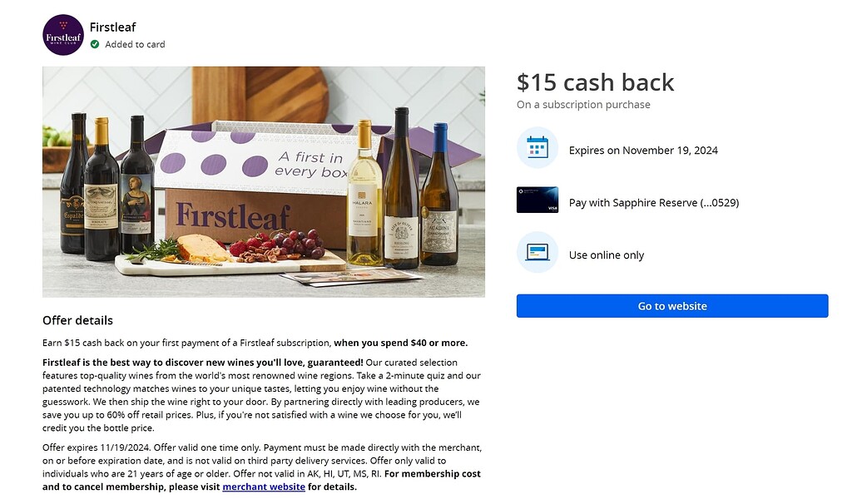Click the calendar expiration icon
852x504 pixels.
[537, 148]
